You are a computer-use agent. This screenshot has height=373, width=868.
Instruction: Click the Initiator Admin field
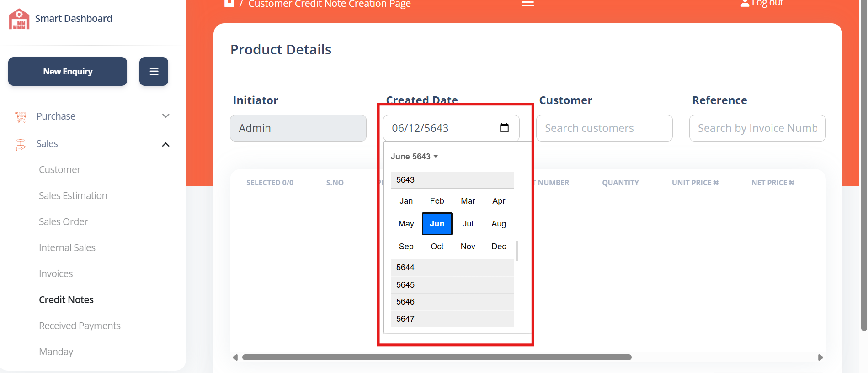(298, 128)
